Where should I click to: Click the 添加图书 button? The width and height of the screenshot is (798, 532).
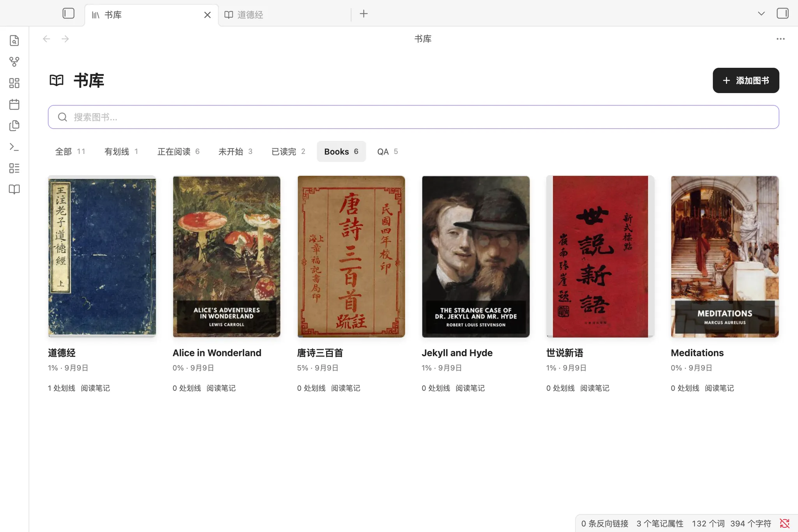tap(746, 80)
